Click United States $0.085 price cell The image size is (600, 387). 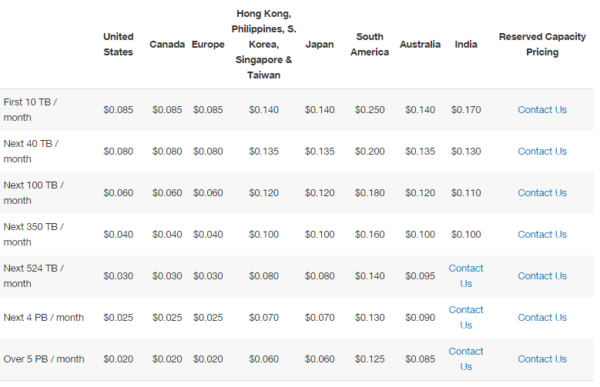tap(118, 110)
